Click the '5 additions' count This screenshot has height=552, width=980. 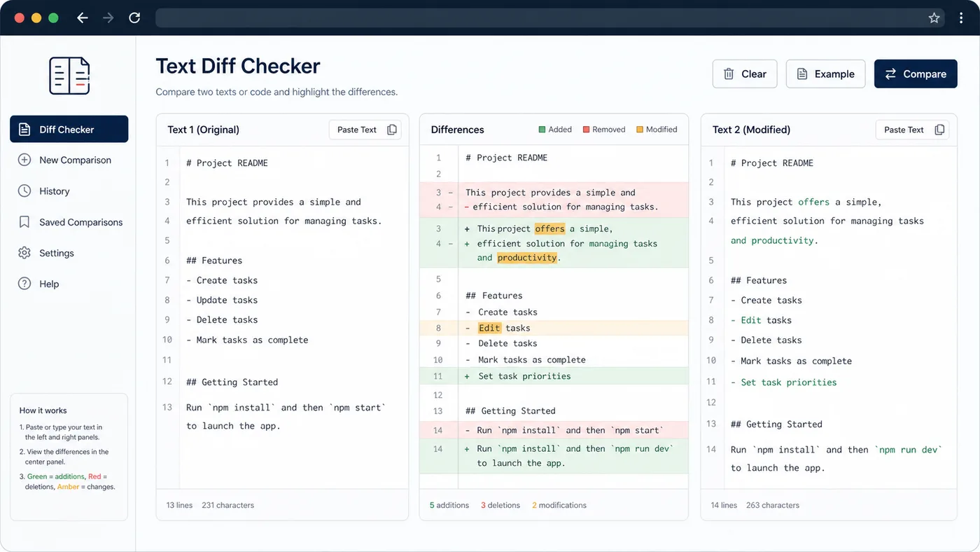449,505
